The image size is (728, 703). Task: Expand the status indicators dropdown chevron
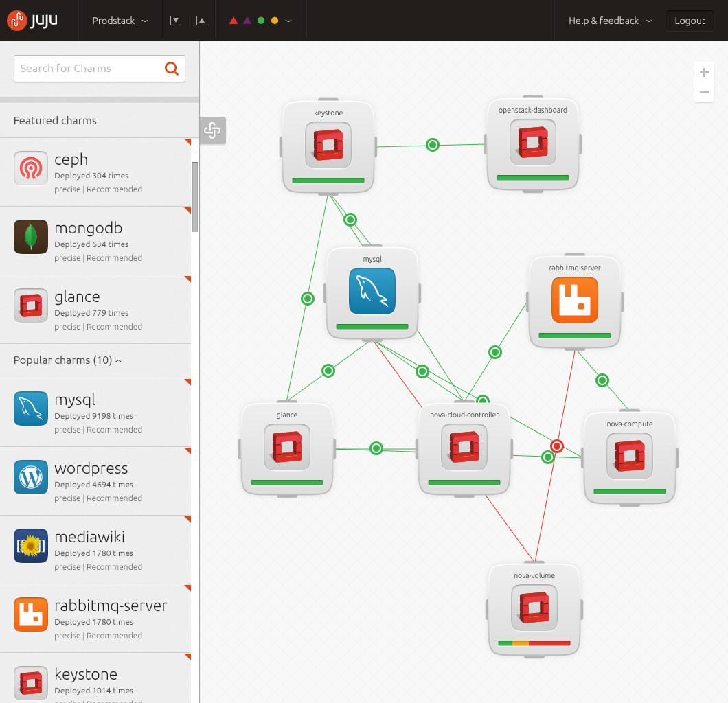tap(288, 21)
